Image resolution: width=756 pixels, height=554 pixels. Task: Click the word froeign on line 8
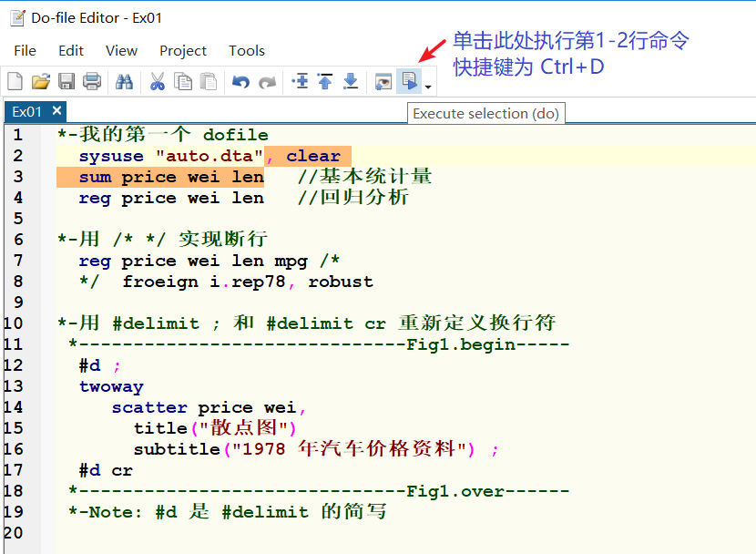click(160, 282)
